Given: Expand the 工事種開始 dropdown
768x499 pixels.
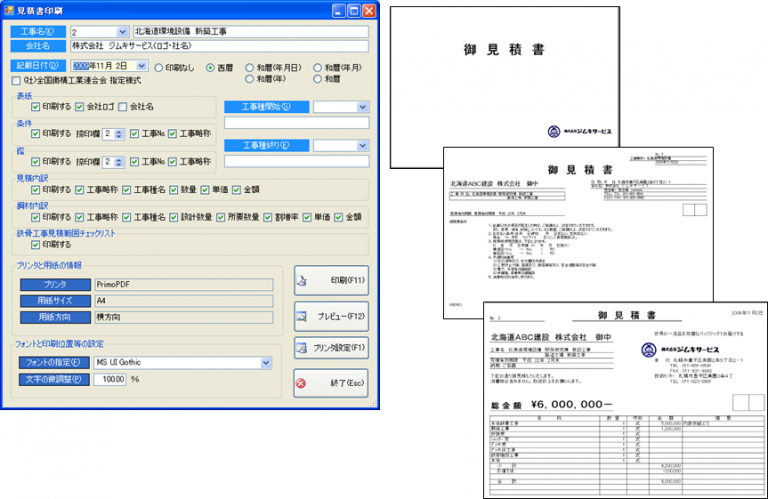Looking at the screenshot, I should 362,107.
